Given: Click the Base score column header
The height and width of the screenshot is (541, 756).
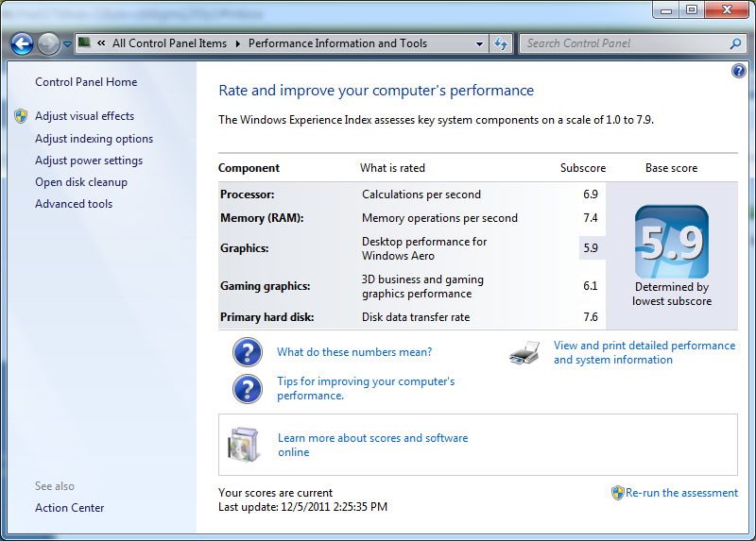Looking at the screenshot, I should click(672, 168).
